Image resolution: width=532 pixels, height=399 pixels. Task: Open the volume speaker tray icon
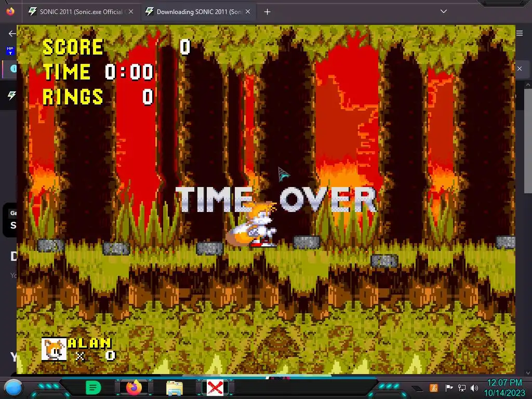point(474,388)
